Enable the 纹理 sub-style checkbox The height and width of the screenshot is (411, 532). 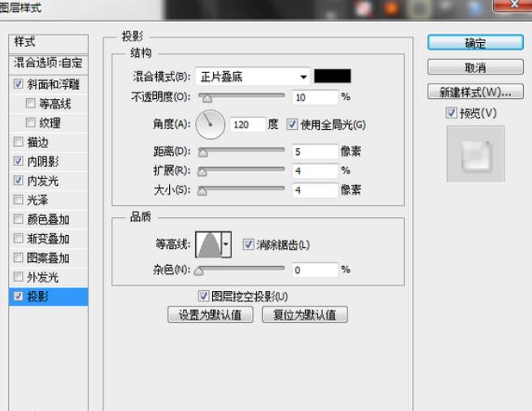click(x=31, y=122)
